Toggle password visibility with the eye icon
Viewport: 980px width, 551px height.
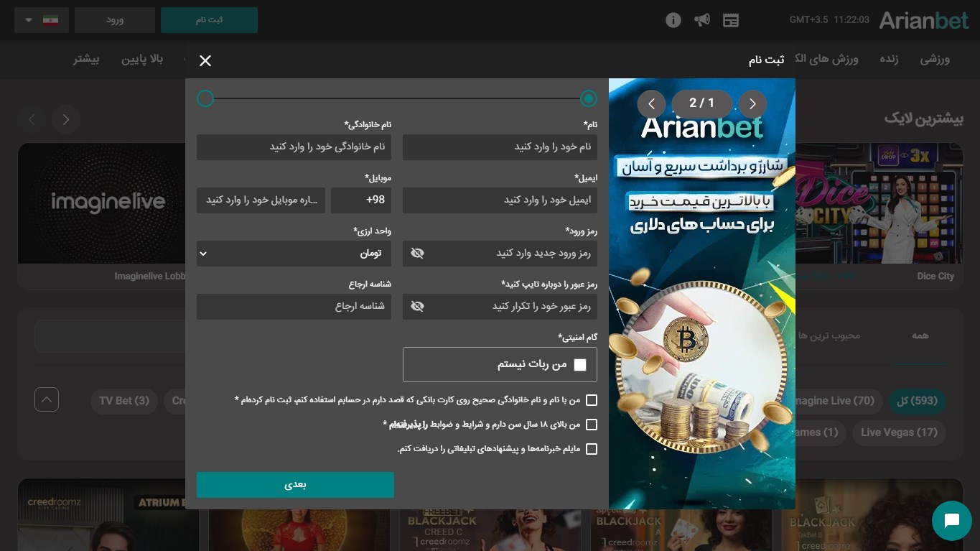[417, 253]
